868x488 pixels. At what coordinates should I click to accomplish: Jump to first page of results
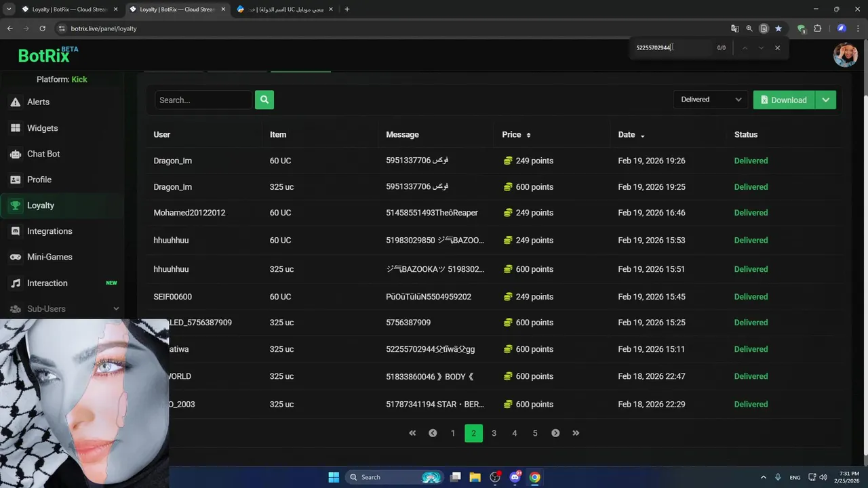[x=412, y=433]
